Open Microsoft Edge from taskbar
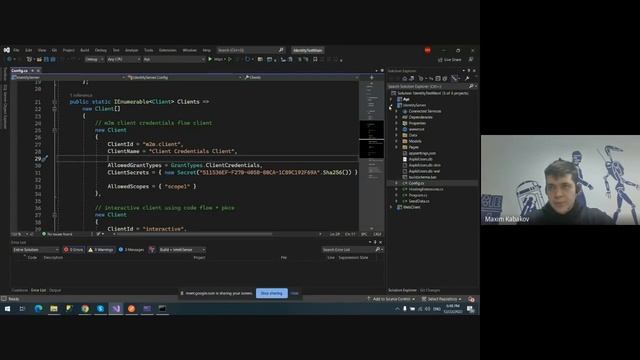640x360 pixels. click(x=38, y=309)
